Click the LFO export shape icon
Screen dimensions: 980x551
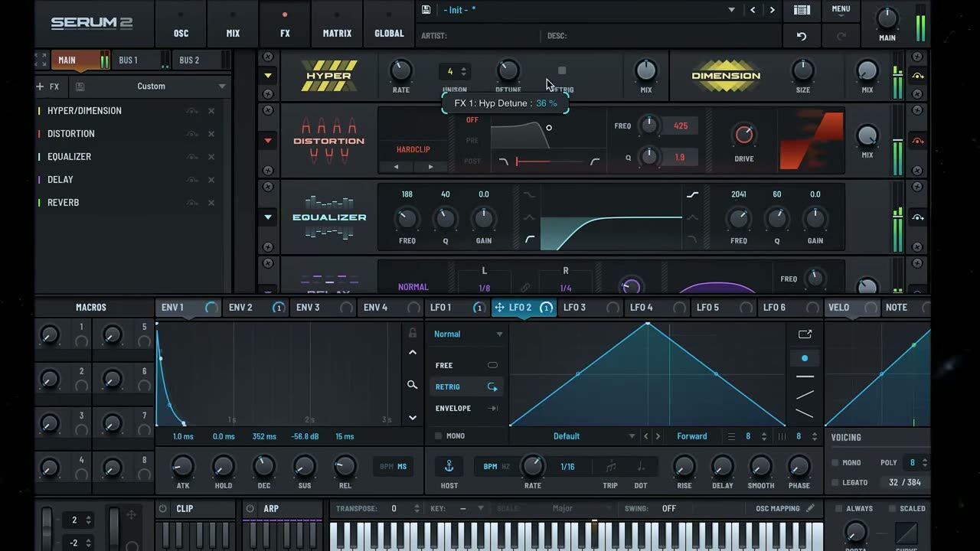point(805,334)
